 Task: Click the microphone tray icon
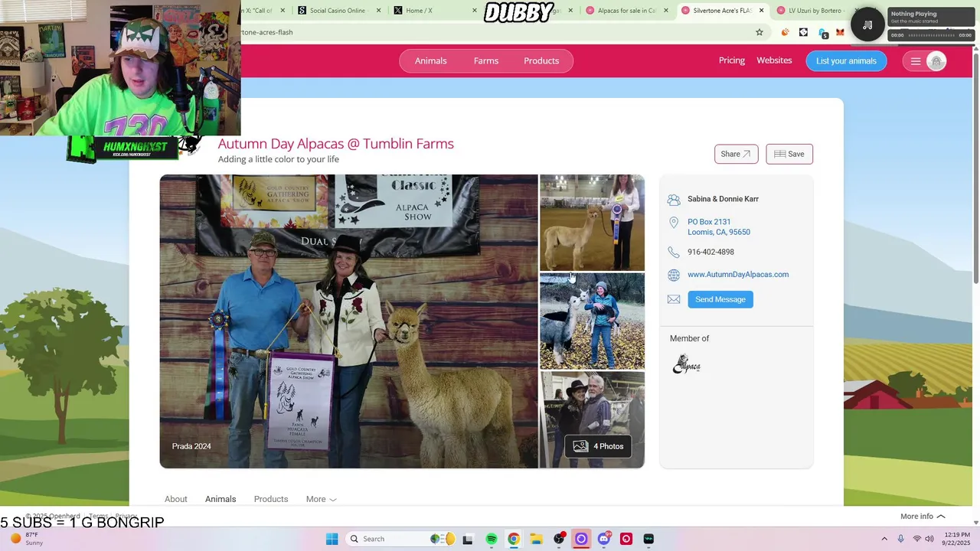click(x=901, y=539)
